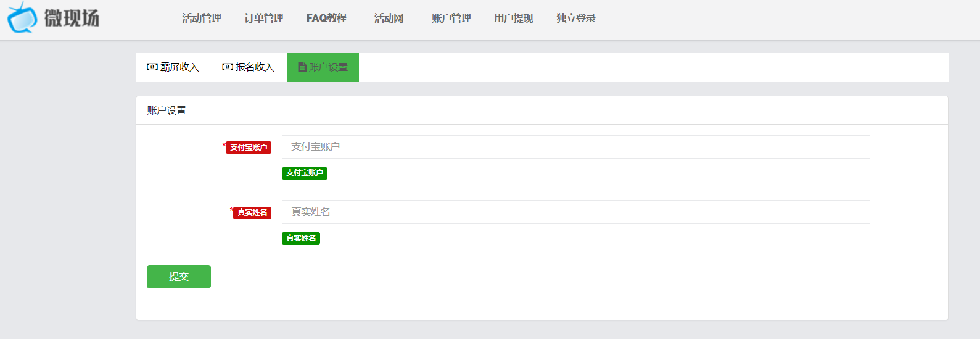
Task: Submit the form with 提交 button
Action: 179,277
